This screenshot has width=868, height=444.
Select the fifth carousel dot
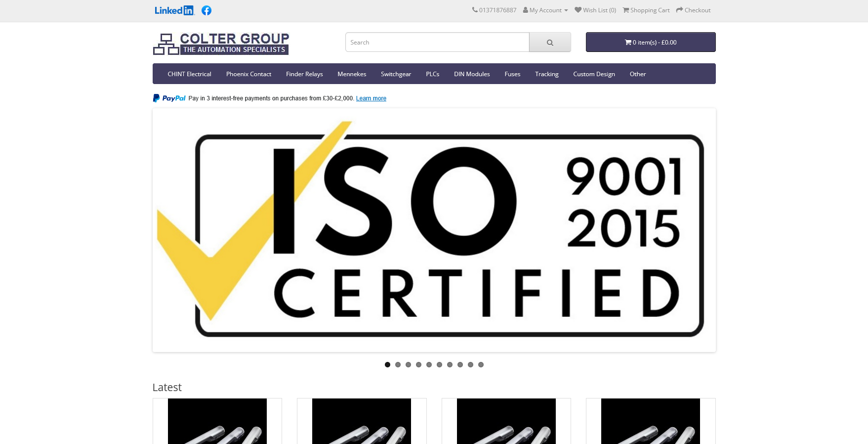(x=429, y=365)
